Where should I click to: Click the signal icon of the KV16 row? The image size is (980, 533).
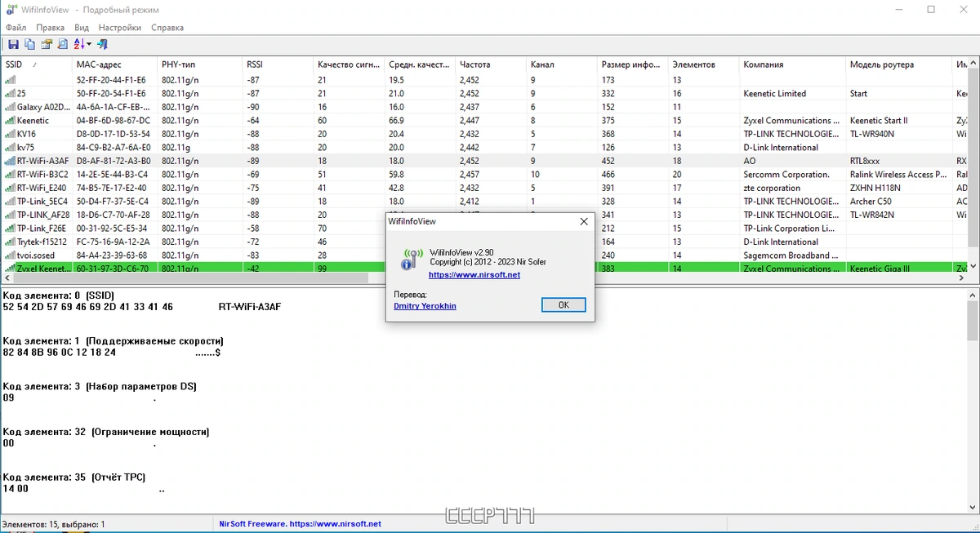tap(10, 134)
